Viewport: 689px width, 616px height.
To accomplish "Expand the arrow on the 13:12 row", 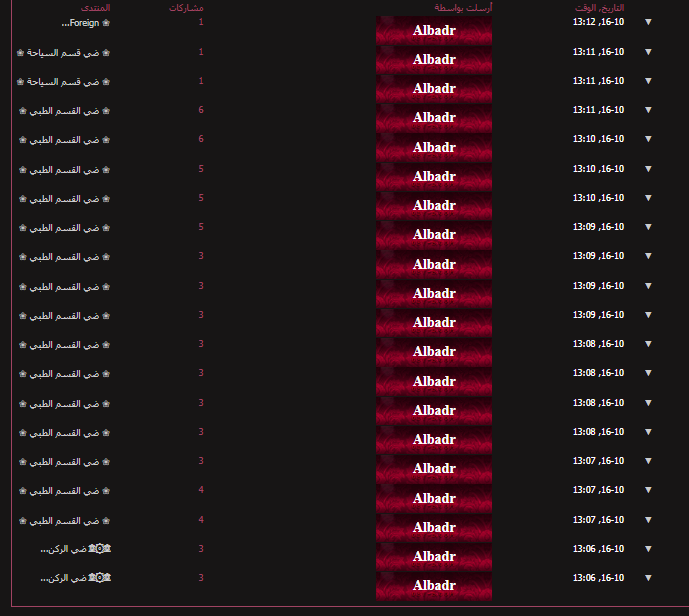I will pos(648,22).
